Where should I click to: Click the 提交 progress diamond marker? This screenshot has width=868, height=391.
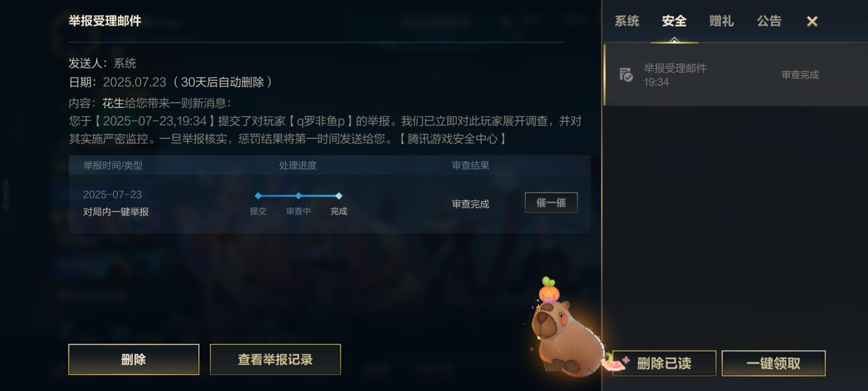pyautogui.click(x=258, y=195)
